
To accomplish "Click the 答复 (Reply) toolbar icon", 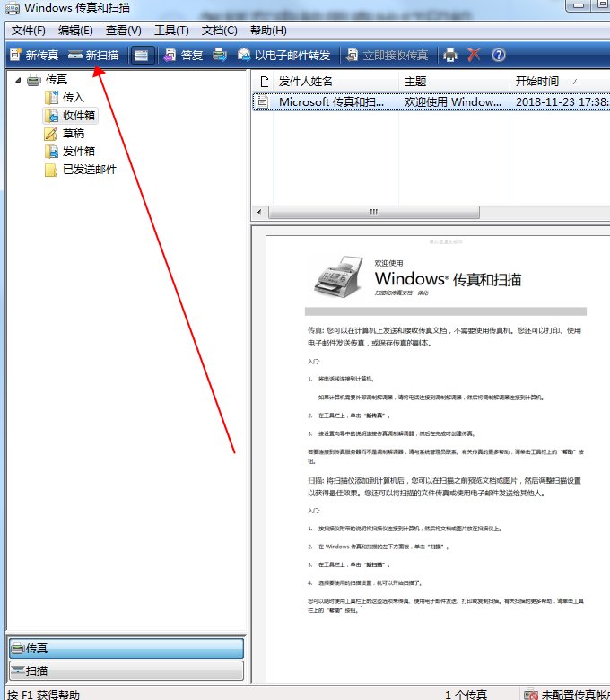I will [183, 55].
